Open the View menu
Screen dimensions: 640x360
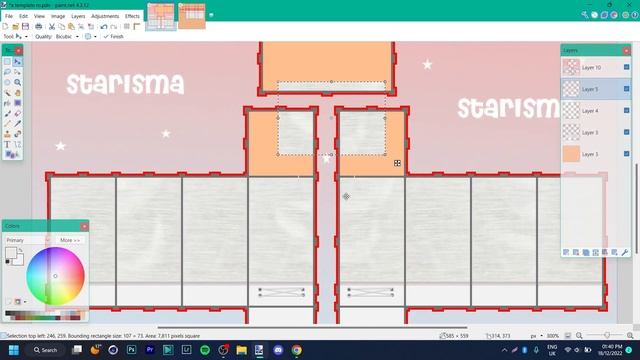(x=39, y=16)
